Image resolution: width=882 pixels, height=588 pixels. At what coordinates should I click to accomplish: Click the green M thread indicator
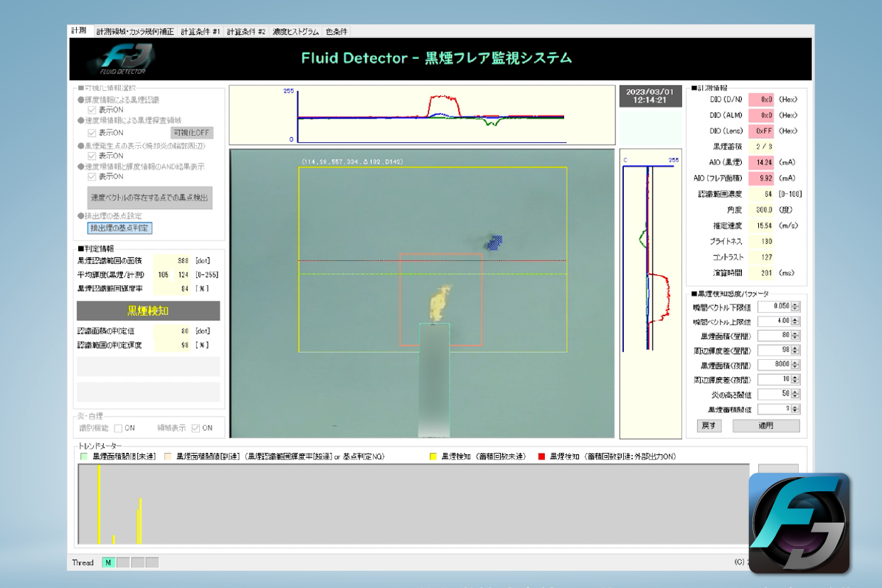tap(108, 562)
